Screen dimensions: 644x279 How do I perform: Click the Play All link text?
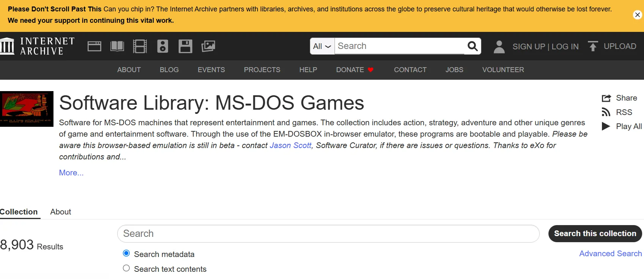(629, 126)
